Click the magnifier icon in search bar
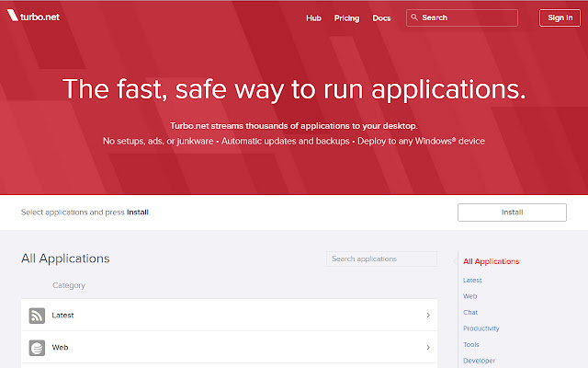 coord(413,17)
